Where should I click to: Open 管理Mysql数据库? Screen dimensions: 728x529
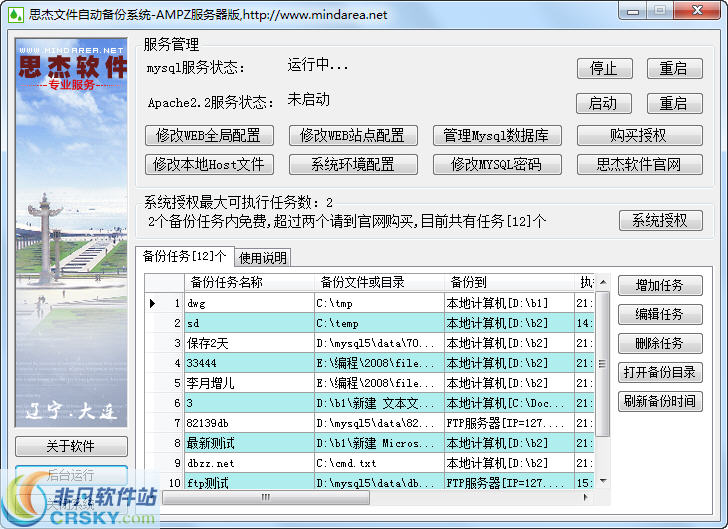tap(497, 136)
